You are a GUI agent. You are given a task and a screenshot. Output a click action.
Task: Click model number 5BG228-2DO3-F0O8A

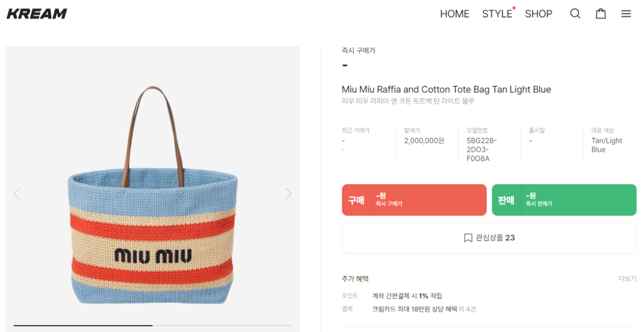tap(481, 150)
